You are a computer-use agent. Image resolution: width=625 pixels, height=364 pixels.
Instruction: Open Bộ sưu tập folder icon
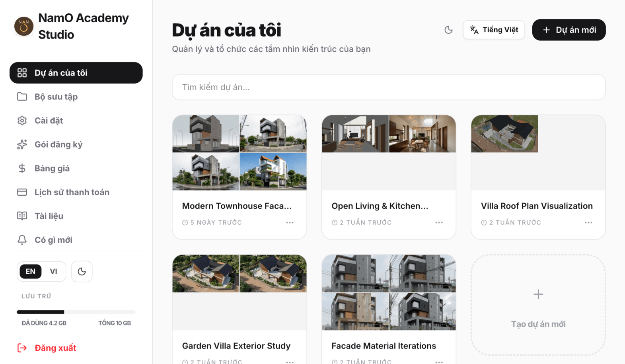(x=22, y=97)
